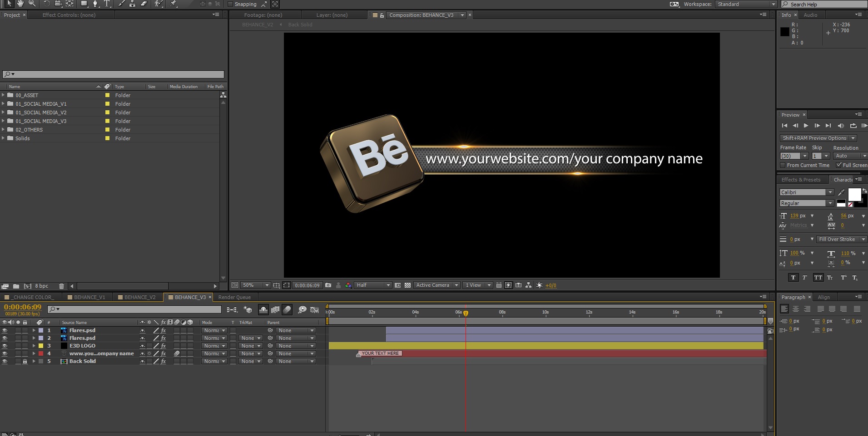Hide the Back Solid layer

point(5,362)
